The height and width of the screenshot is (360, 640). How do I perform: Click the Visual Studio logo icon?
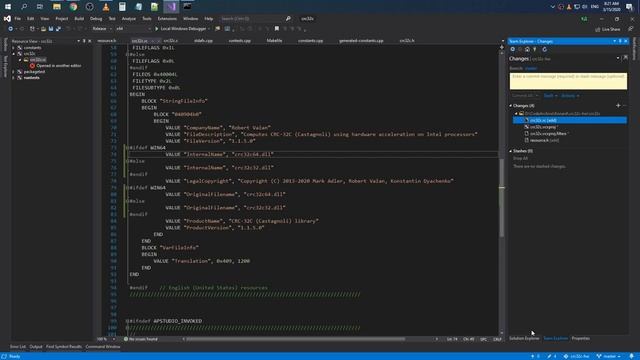point(7,19)
